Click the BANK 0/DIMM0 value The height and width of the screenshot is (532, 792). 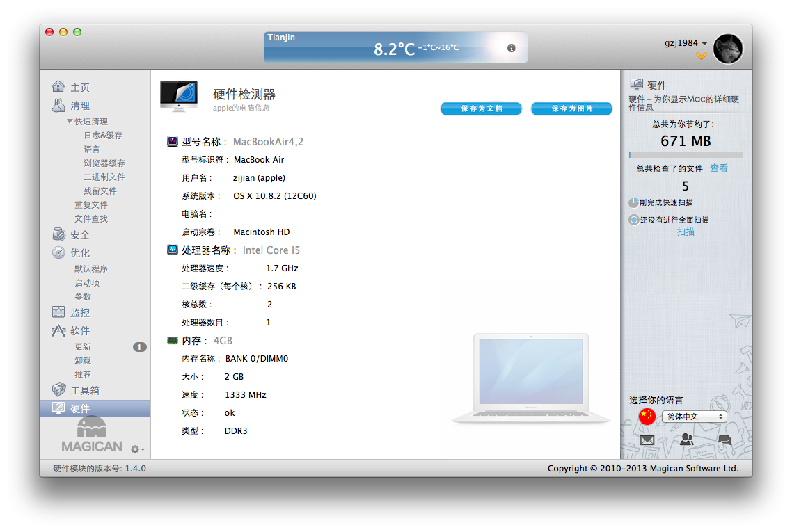click(257, 358)
